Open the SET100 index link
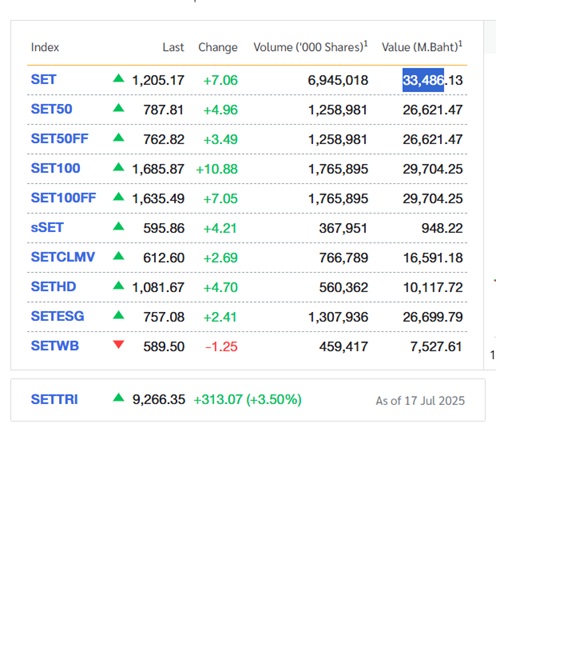 55,168
